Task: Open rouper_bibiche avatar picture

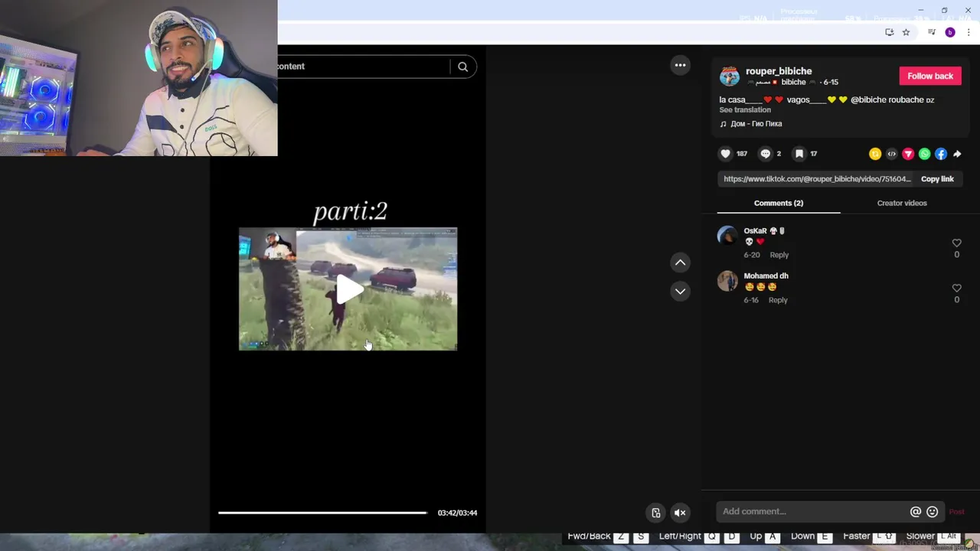Action: [730, 76]
